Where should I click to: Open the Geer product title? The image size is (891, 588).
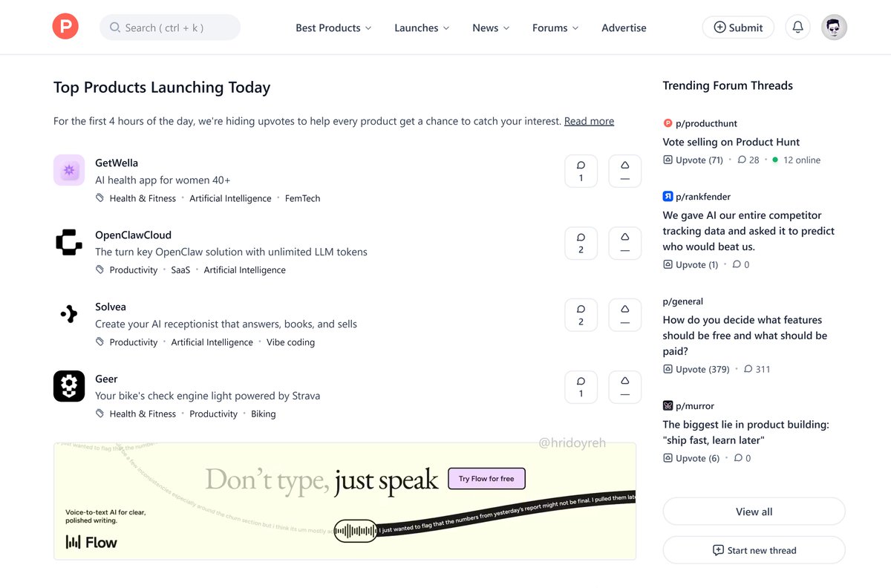point(106,379)
